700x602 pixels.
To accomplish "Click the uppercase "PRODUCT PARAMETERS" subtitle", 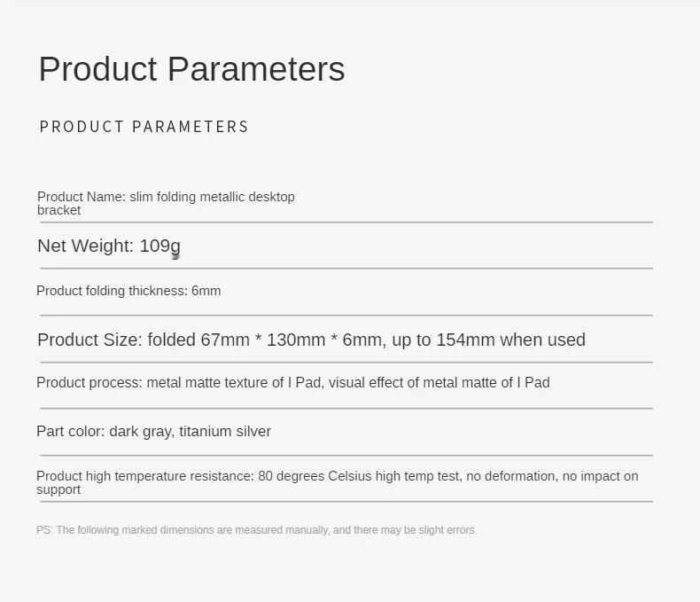I will (x=144, y=127).
